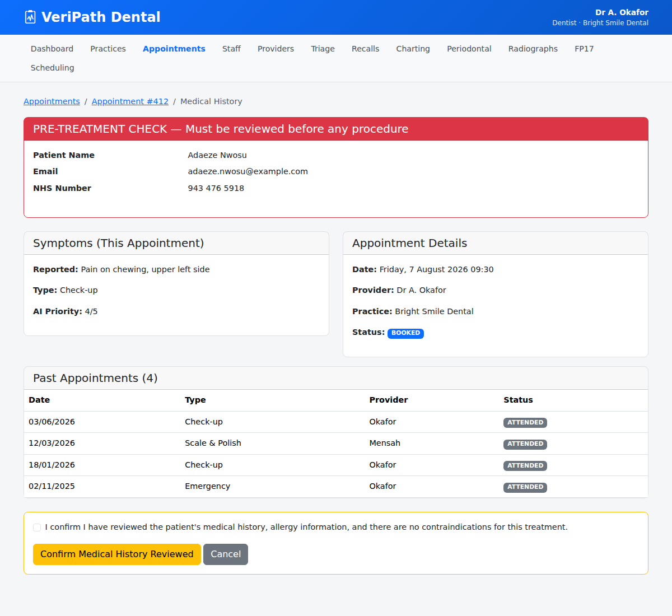Click the Past Appointments (4) heading
The height and width of the screenshot is (616, 672).
point(95,378)
